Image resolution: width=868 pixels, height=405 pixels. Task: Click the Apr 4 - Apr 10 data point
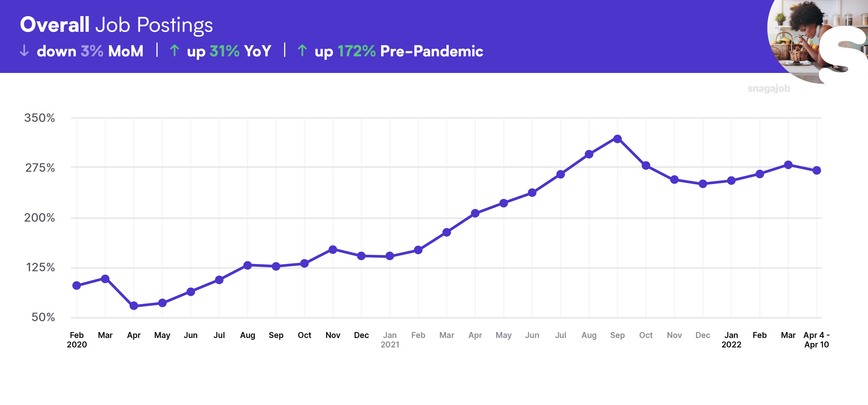pos(816,170)
